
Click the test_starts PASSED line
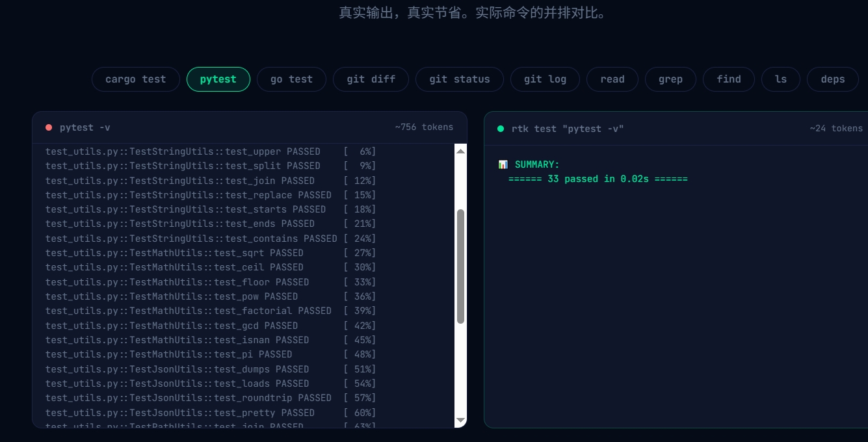point(211,209)
